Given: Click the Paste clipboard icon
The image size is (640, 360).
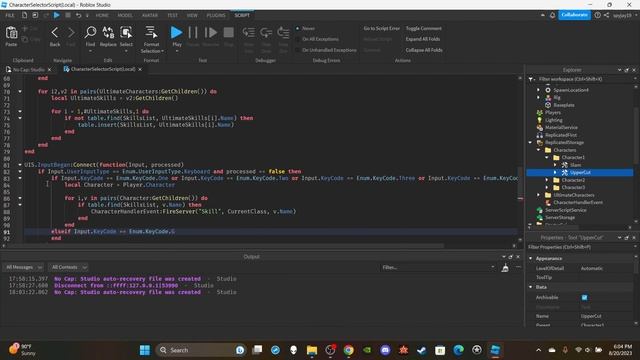Looking at the screenshot, I should click(x=11, y=33).
